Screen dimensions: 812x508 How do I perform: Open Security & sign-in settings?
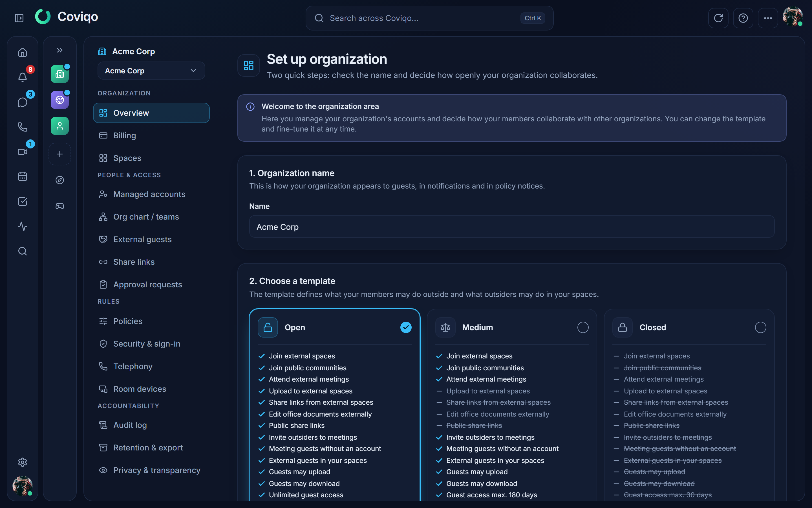pyautogui.click(x=151, y=344)
